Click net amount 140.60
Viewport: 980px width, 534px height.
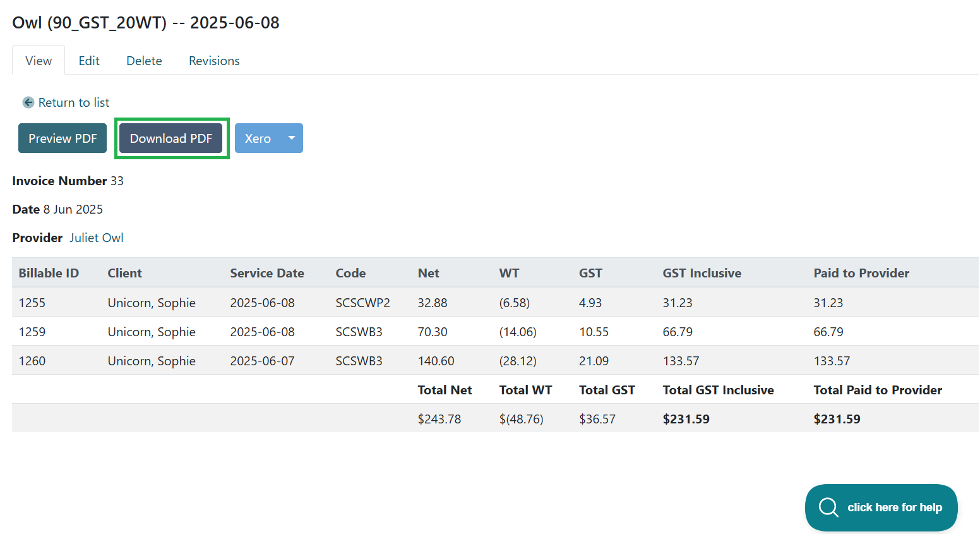436,361
